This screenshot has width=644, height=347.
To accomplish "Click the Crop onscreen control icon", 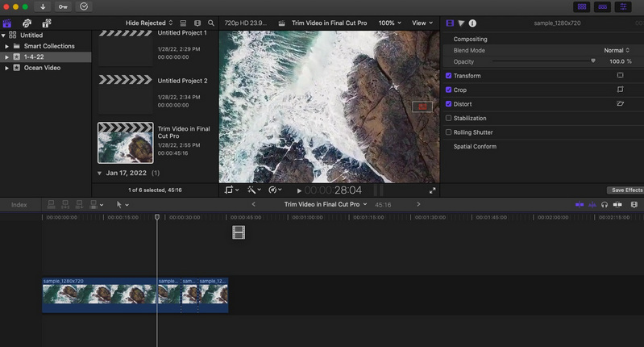I will tap(620, 90).
